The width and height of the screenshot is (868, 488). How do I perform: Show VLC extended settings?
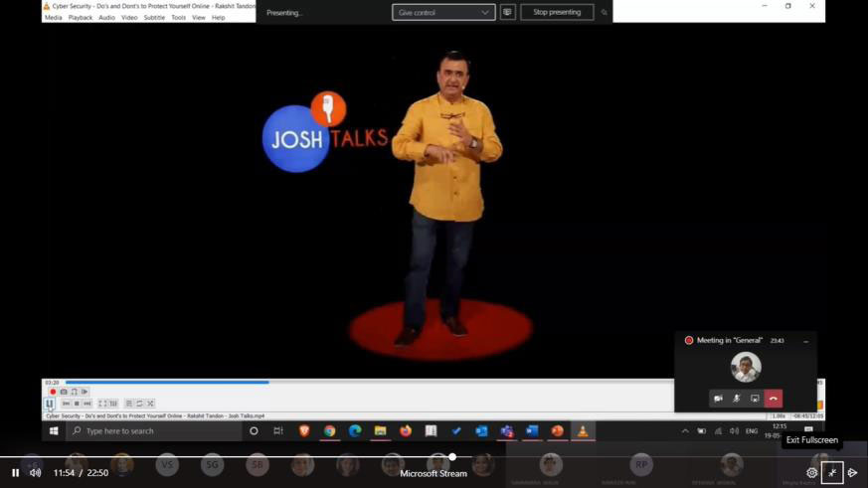coord(113,404)
